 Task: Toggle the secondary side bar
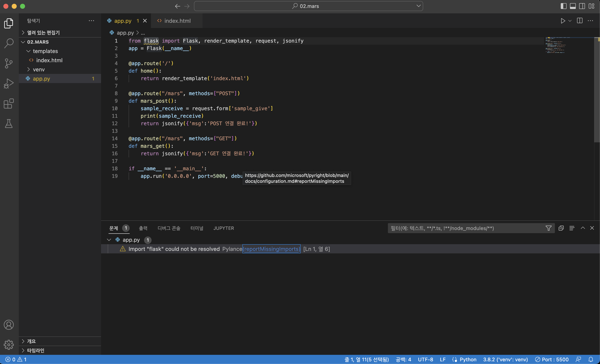click(x=582, y=6)
